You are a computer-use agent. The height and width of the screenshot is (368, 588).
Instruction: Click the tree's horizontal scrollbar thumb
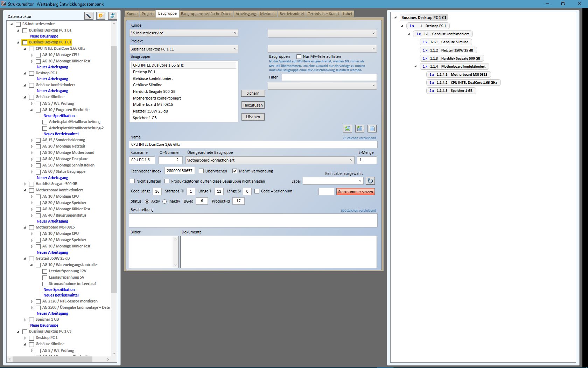click(52, 360)
